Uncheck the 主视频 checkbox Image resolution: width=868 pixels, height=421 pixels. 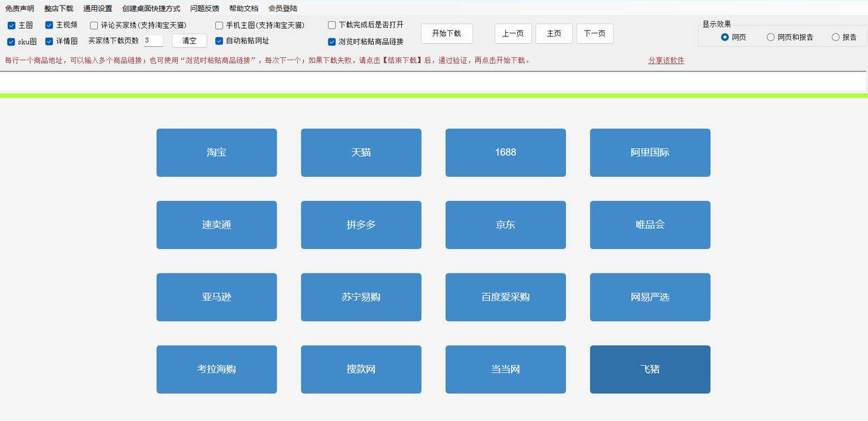49,25
